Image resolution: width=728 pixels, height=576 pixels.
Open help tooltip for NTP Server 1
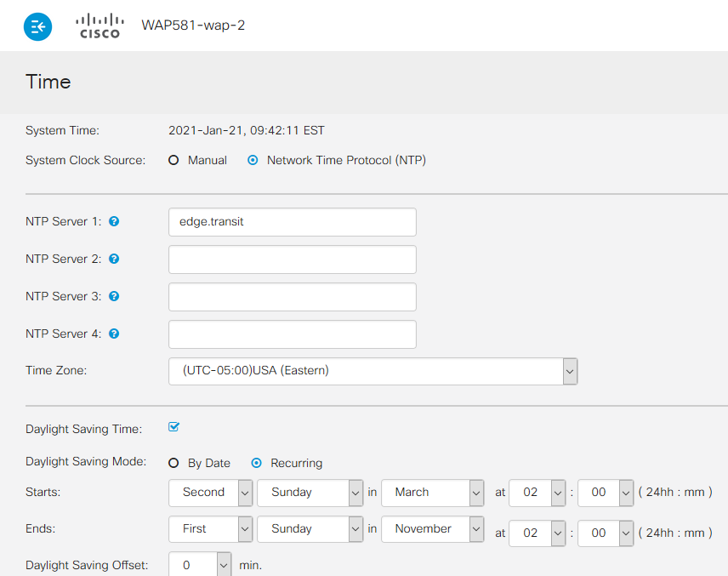click(113, 221)
